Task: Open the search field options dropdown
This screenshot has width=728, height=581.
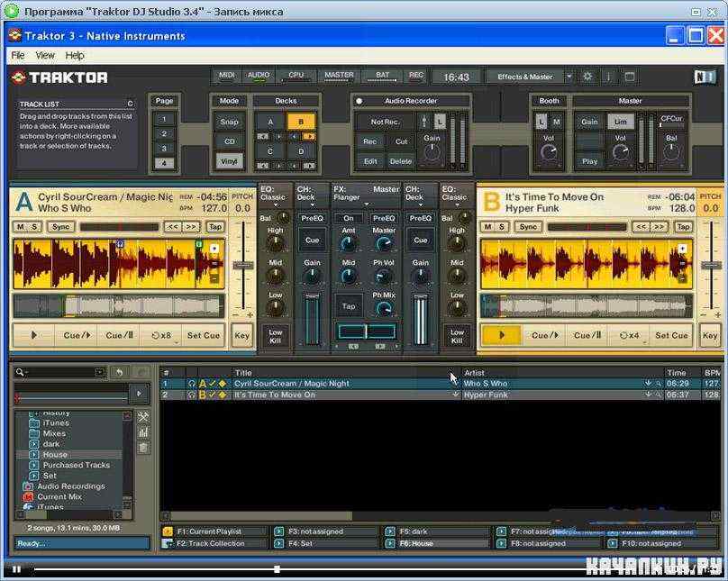Action: (100, 372)
